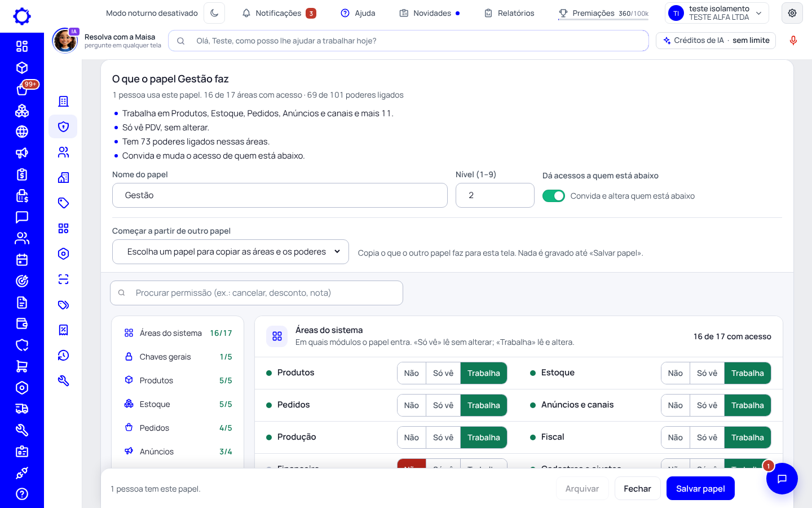The height and width of the screenshot is (508, 812).
Task: Click the Nível (1-9) number field
Action: tap(495, 195)
